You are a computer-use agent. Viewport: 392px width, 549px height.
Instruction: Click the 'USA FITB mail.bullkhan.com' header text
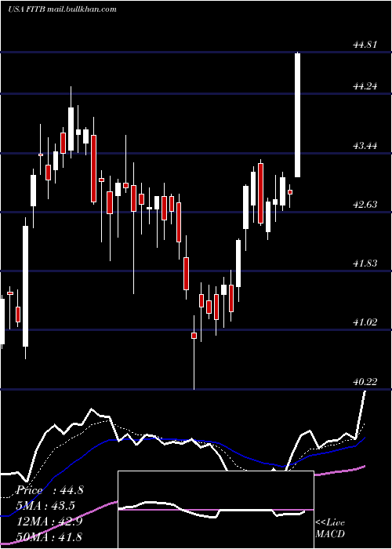click(x=62, y=9)
